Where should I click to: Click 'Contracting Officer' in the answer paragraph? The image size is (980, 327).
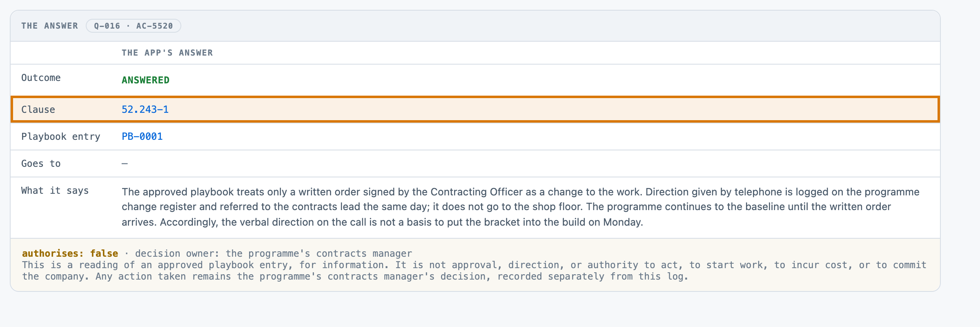477,192
